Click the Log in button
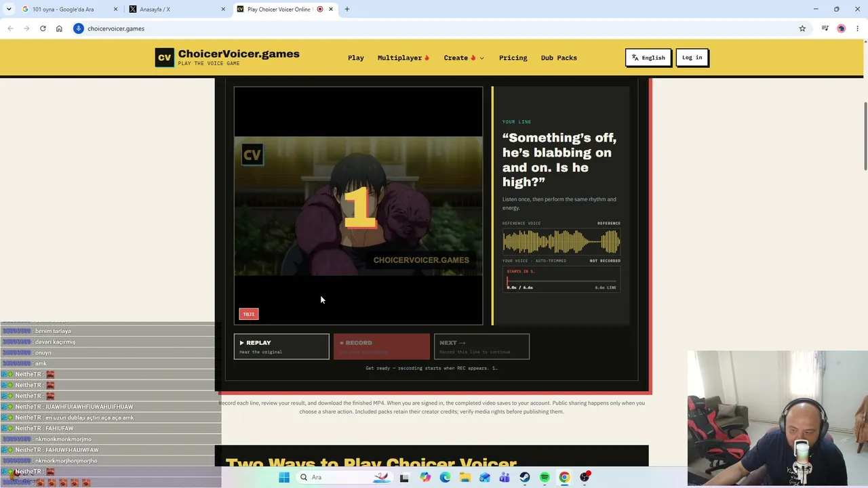Screen dimensions: 868x488 click(x=692, y=58)
